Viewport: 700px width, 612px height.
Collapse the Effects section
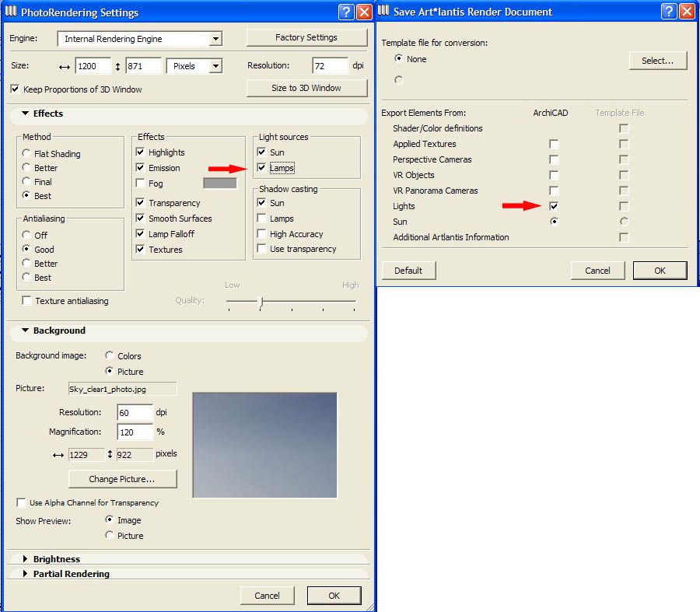click(26, 114)
